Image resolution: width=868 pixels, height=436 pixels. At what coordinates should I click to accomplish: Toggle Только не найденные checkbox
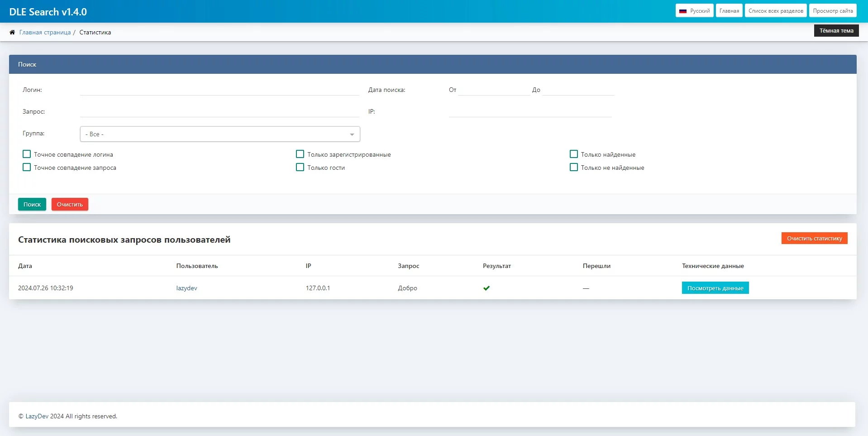pos(574,168)
